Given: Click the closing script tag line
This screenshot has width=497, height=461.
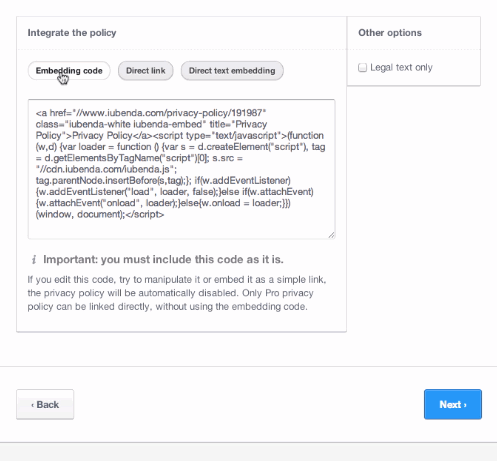Looking at the screenshot, I should (100, 214).
